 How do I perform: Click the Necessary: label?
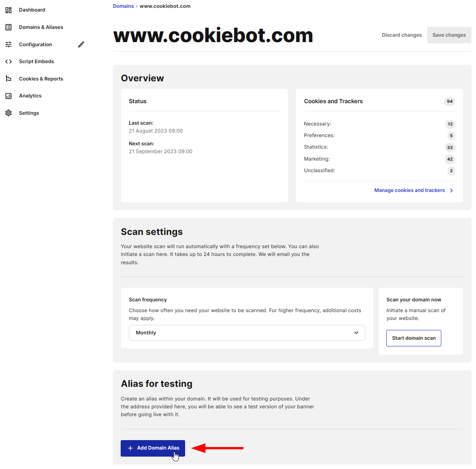click(317, 124)
